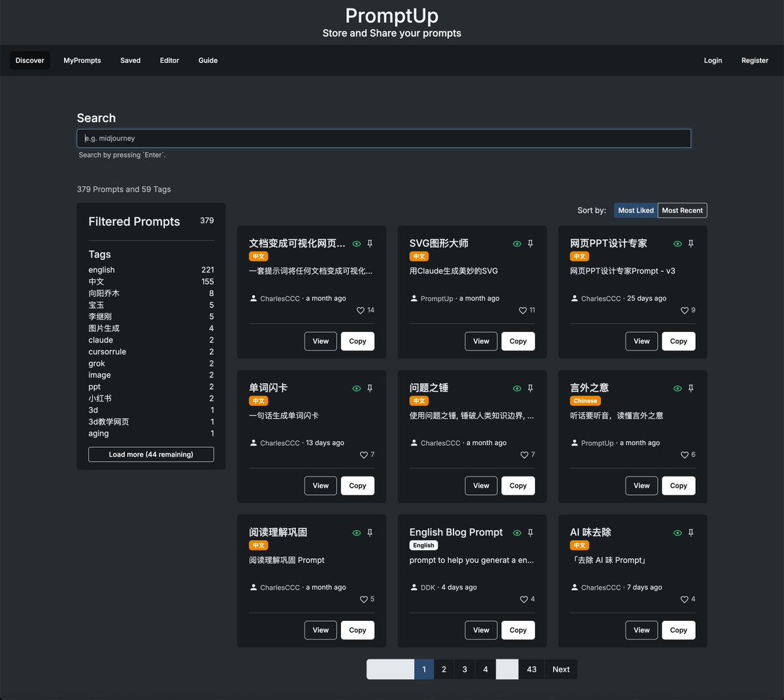Pin the 文档变成可视化网页 prompt card
Image resolution: width=784 pixels, height=700 pixels.
[x=370, y=244]
